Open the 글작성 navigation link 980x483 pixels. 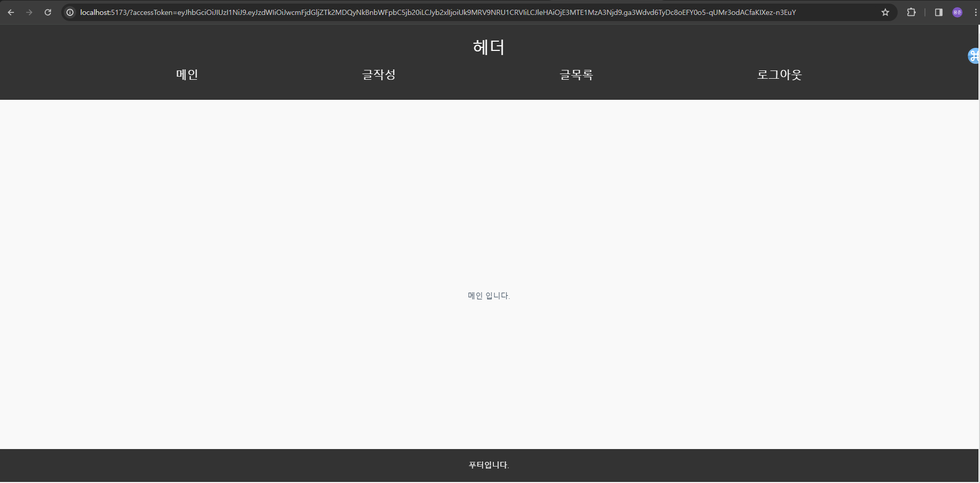379,75
